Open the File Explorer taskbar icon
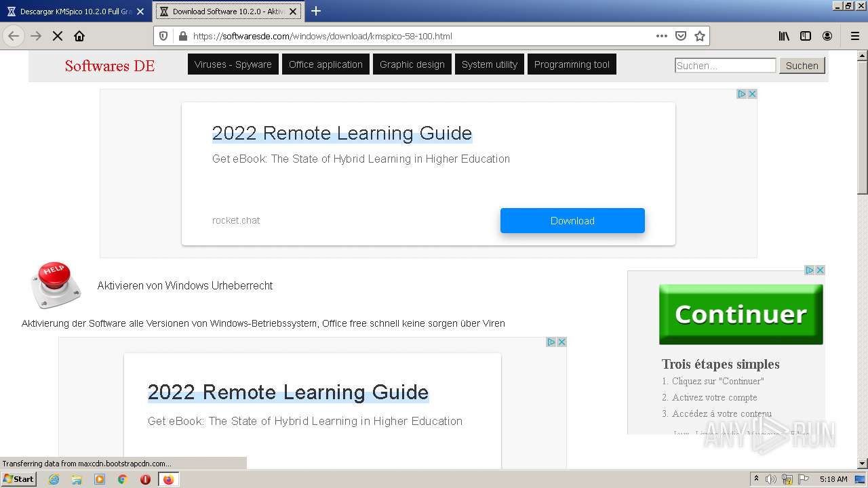This screenshot has width=868, height=488. (77, 479)
